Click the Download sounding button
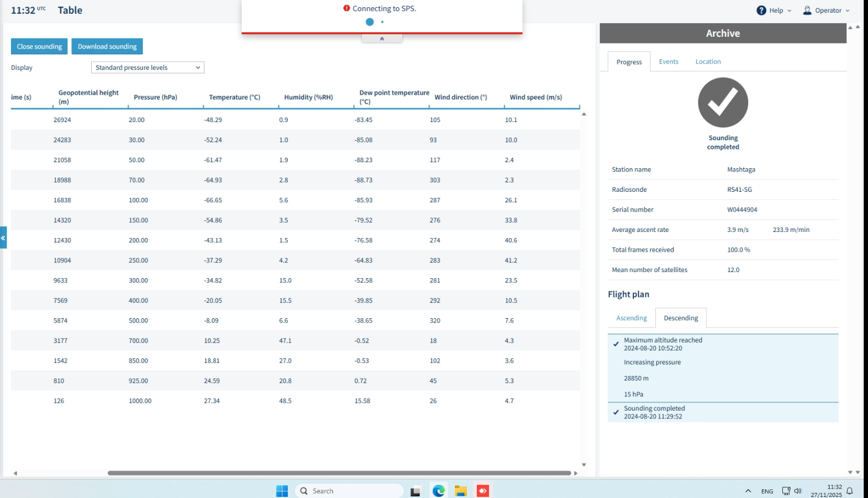The image size is (868, 498). [x=107, y=47]
